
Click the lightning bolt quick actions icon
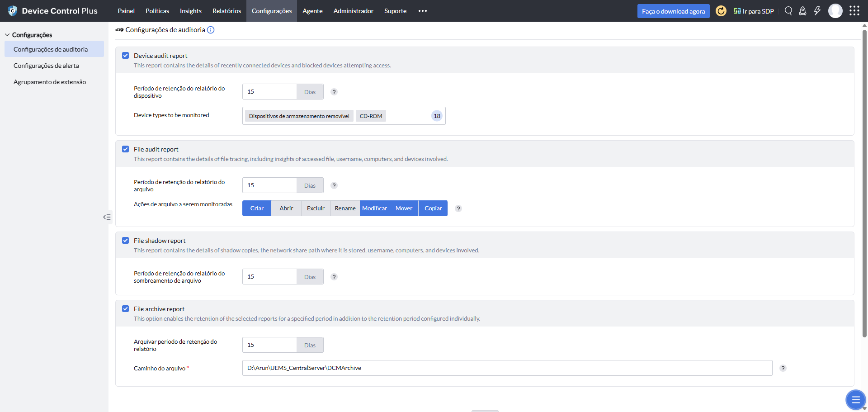point(817,11)
